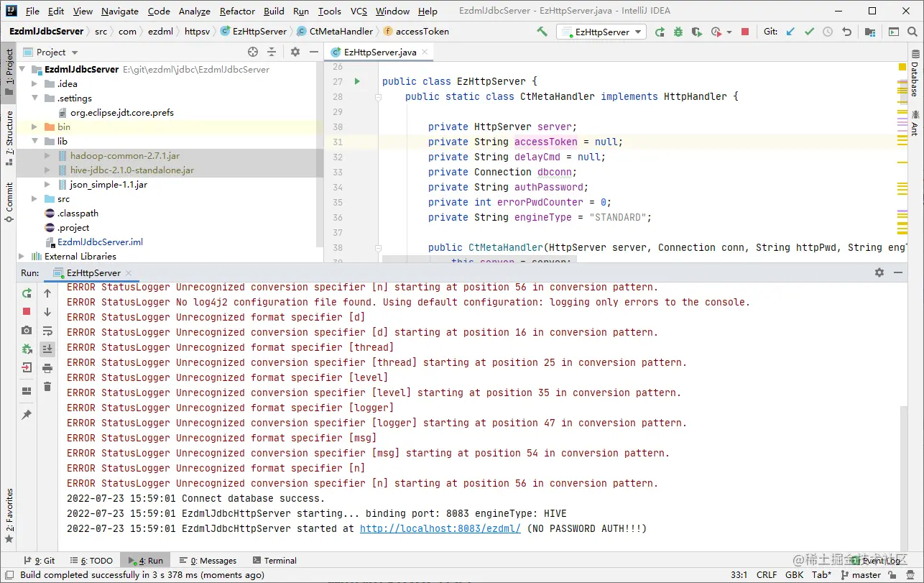
Task: Pin the Run tab with pin icon
Action: 27,416
